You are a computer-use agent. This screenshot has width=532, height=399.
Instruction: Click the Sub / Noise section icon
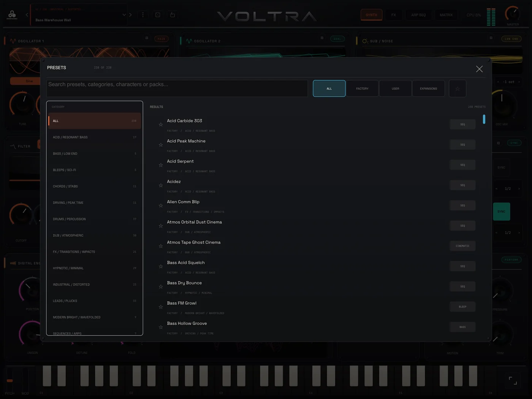coord(365,41)
